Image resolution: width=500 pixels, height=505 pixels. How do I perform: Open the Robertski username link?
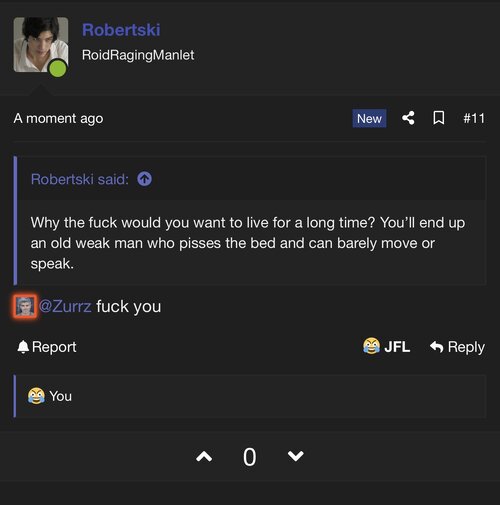click(x=121, y=30)
